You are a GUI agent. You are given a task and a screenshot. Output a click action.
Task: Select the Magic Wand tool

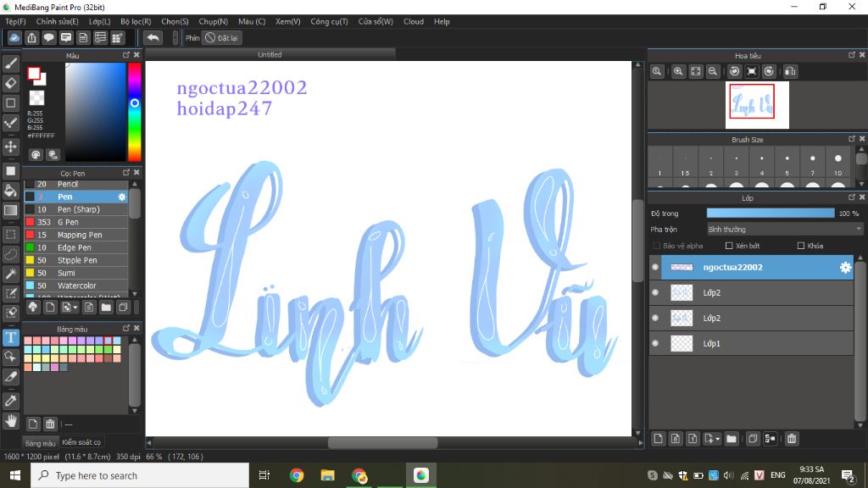tap(10, 274)
